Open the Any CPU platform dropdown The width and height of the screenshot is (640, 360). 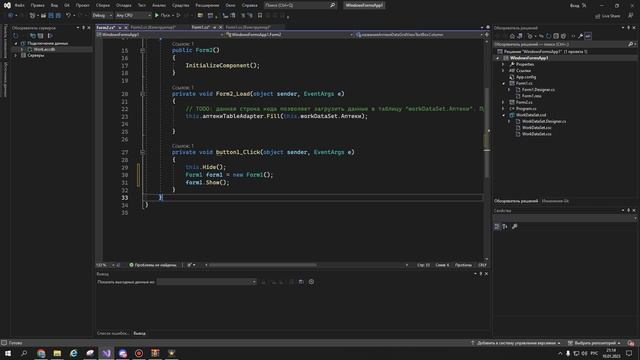coord(133,16)
